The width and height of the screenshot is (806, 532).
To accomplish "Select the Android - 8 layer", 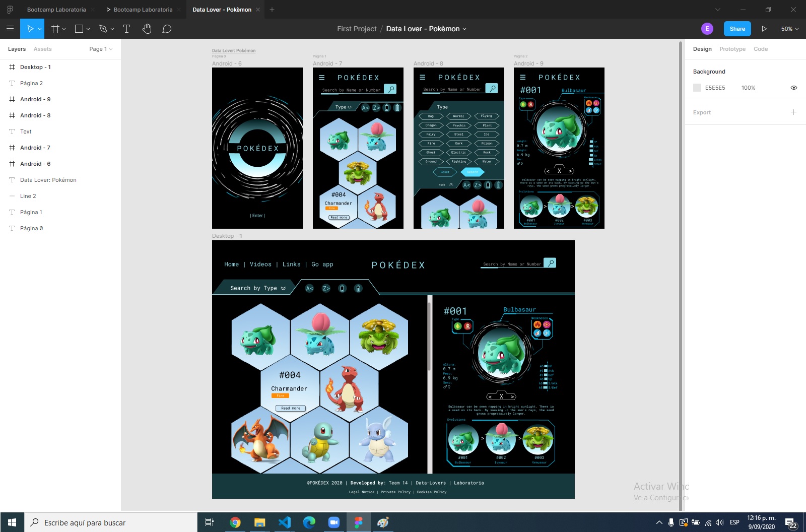I will click(60, 115).
